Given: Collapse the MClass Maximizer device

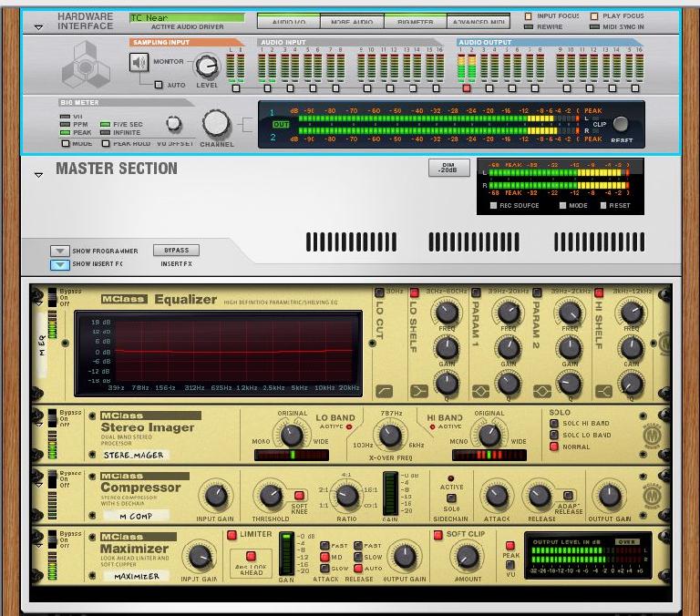Looking at the screenshot, I should tap(39, 546).
